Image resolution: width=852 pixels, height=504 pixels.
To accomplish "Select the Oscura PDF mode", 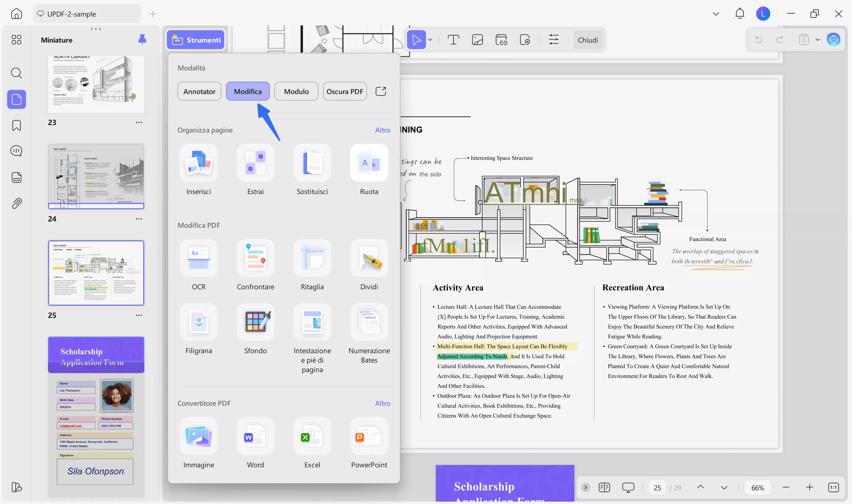I will pos(345,91).
